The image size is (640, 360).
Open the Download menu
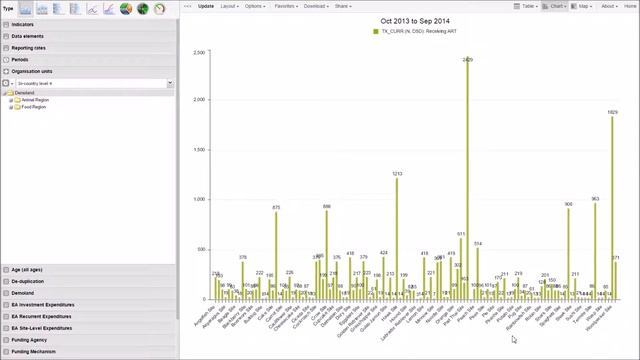(x=316, y=6)
